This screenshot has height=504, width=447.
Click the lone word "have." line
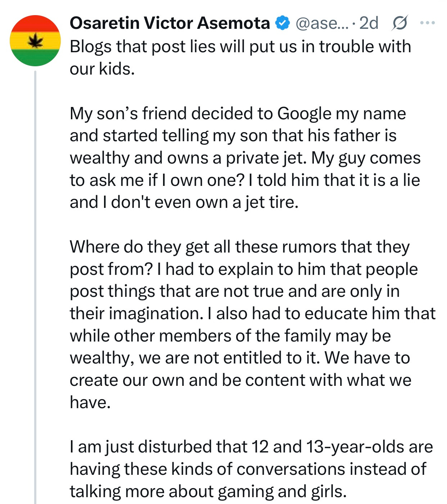click(x=90, y=402)
